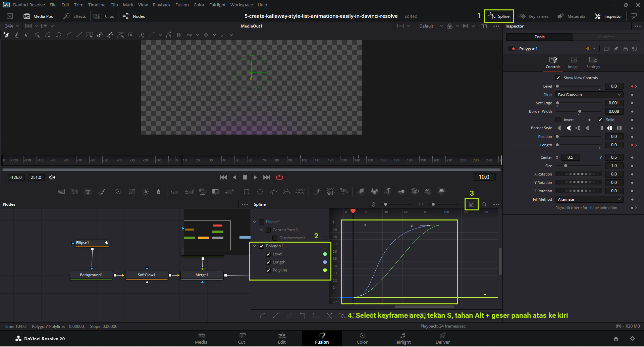Viewport: 644px width, 347px height.
Task: Open the Filter Fast Gaussian dropdown
Action: pyautogui.click(x=589, y=95)
